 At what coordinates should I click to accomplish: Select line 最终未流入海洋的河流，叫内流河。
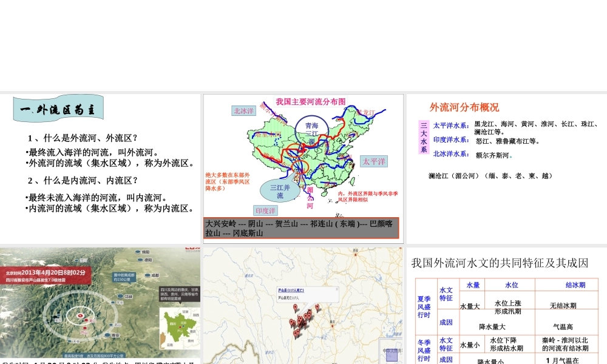pyautogui.click(x=97, y=198)
